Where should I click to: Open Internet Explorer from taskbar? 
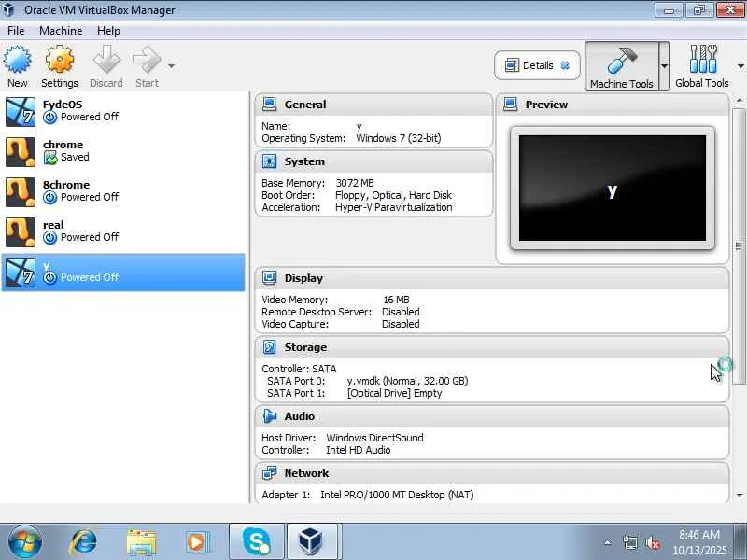tap(83, 542)
